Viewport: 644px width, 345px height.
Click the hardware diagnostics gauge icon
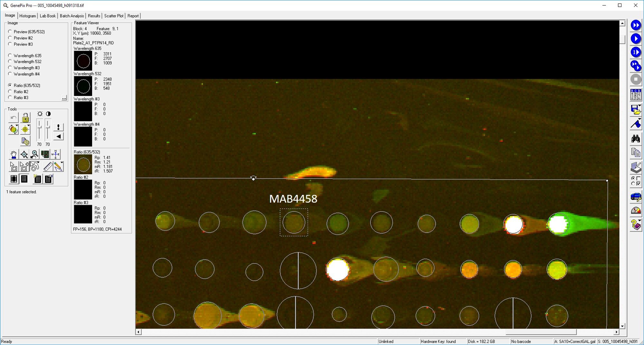(x=635, y=211)
